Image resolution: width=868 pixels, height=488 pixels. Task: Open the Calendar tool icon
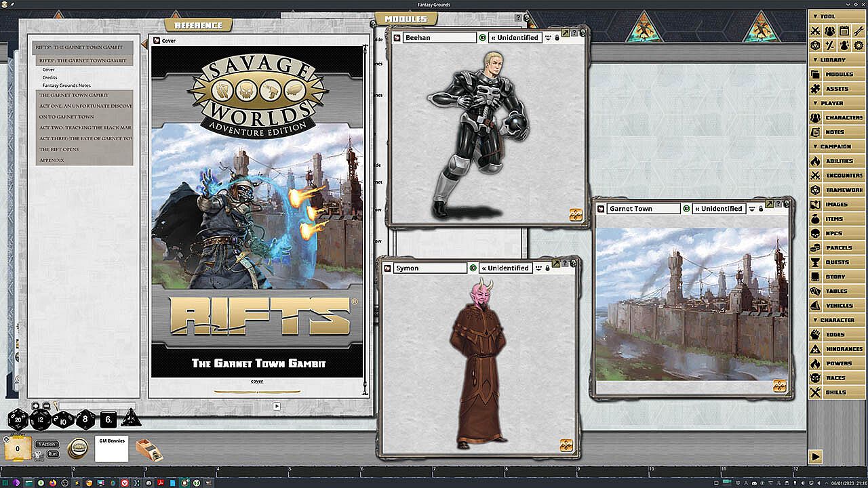[844, 31]
